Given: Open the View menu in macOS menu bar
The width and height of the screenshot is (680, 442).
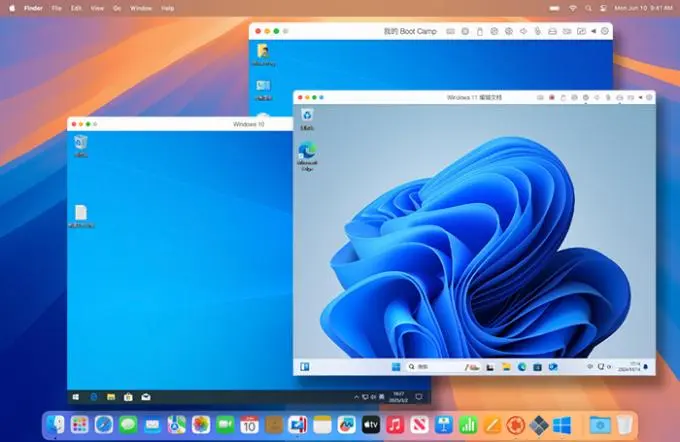Looking at the screenshot, I should tap(97, 8).
